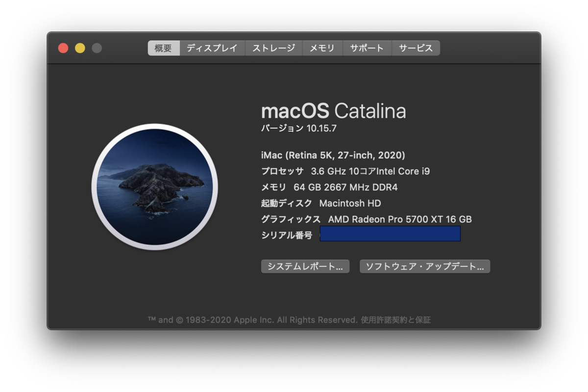Screen dimensions: 588x392
Task: Select the メモリ tab
Action: pyautogui.click(x=322, y=48)
